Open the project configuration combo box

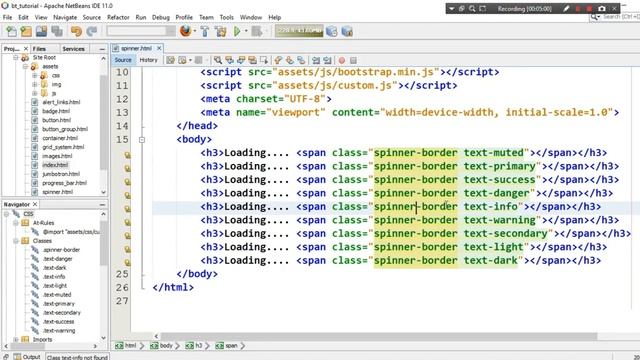point(141,31)
